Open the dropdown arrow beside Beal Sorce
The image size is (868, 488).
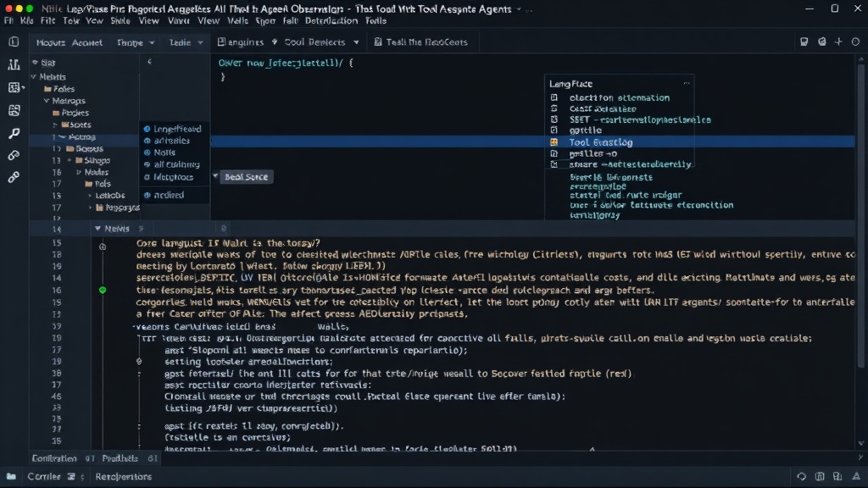point(215,176)
